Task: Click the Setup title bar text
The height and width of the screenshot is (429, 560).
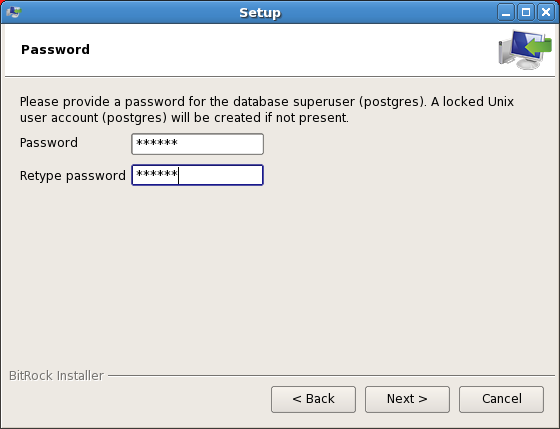Action: coord(260,13)
